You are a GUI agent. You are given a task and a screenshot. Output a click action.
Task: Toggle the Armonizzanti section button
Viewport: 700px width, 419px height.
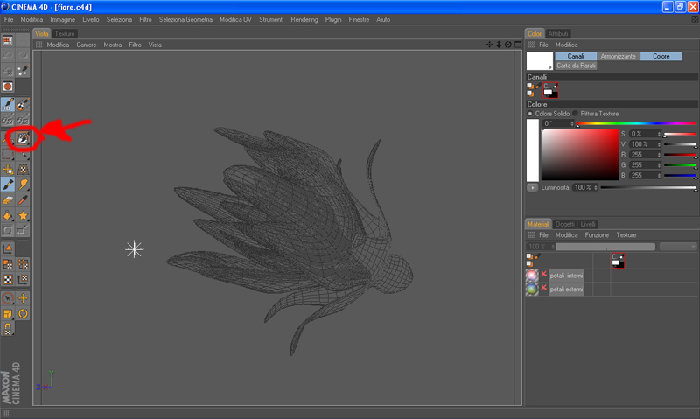[618, 56]
